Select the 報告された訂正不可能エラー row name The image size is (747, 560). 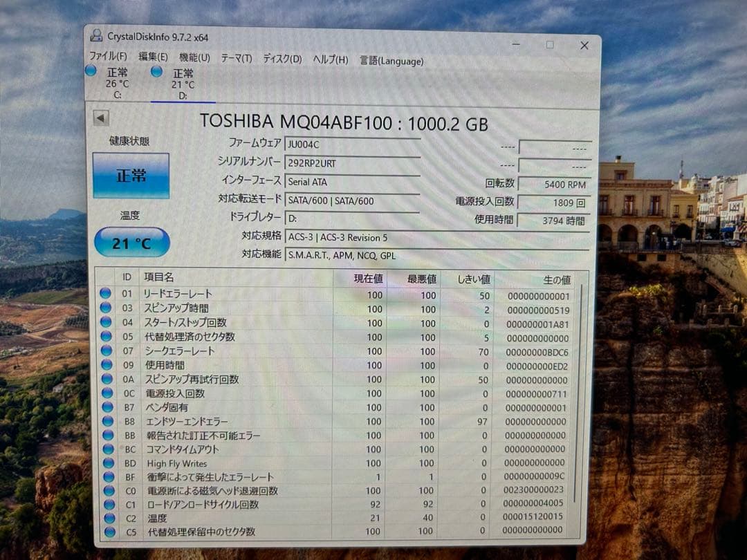pos(203,436)
